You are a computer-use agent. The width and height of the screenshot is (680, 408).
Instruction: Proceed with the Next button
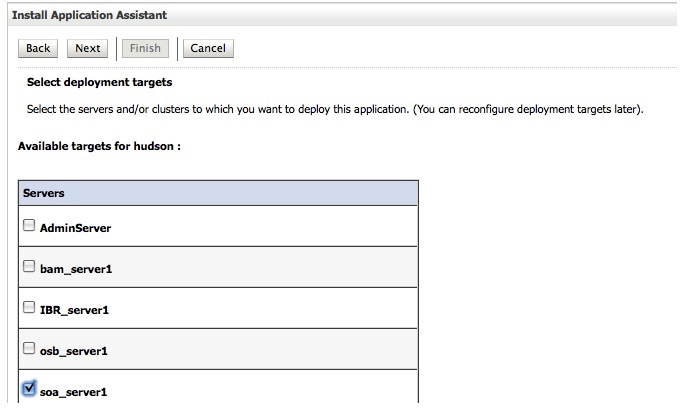(x=88, y=48)
